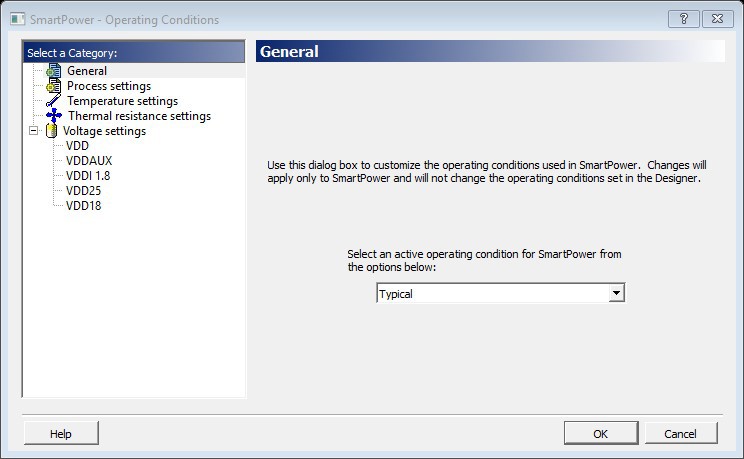Select the VDDAUX voltage item
Screen dimensions: 744x459
pos(88,161)
